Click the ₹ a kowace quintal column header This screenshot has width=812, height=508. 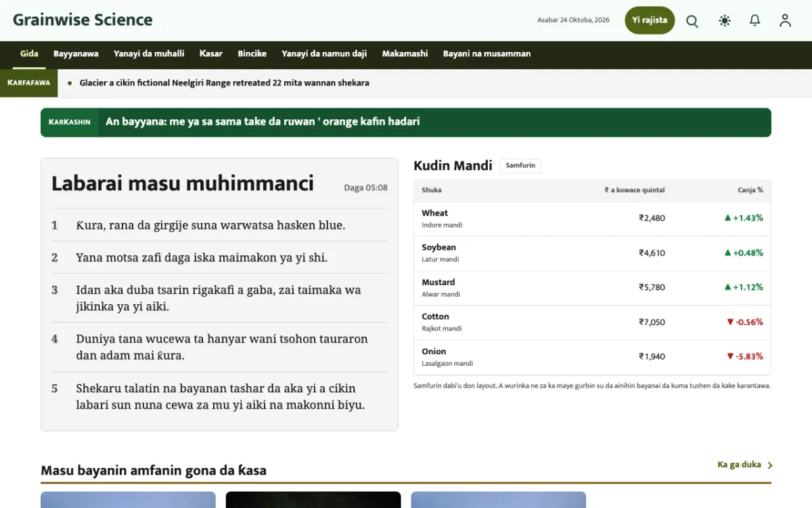click(x=635, y=190)
